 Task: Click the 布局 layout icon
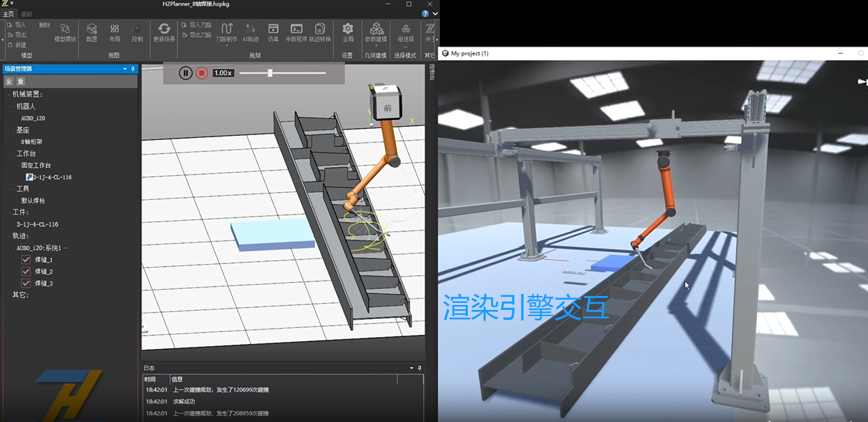pyautogui.click(x=114, y=32)
